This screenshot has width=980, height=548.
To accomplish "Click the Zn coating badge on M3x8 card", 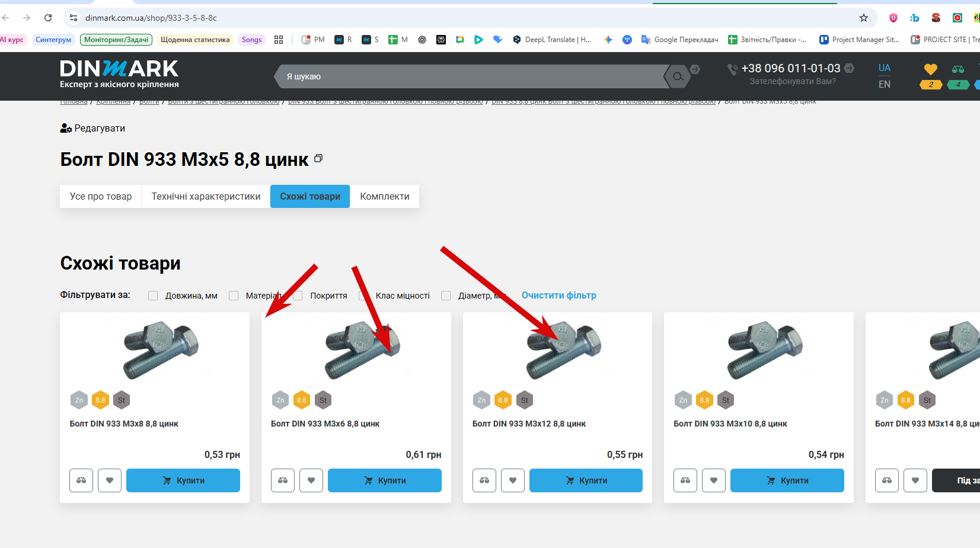I will click(x=79, y=400).
